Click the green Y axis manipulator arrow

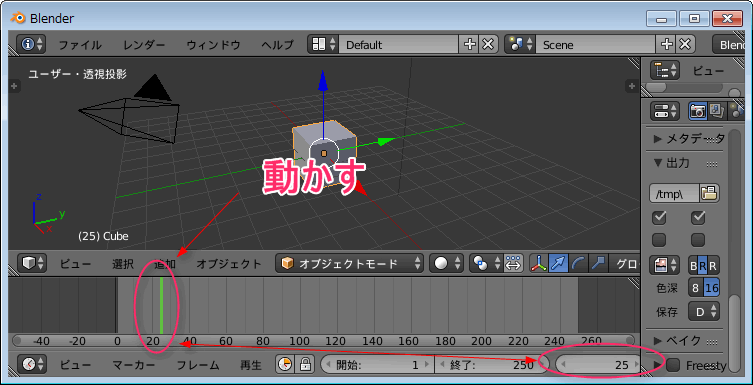[385, 142]
